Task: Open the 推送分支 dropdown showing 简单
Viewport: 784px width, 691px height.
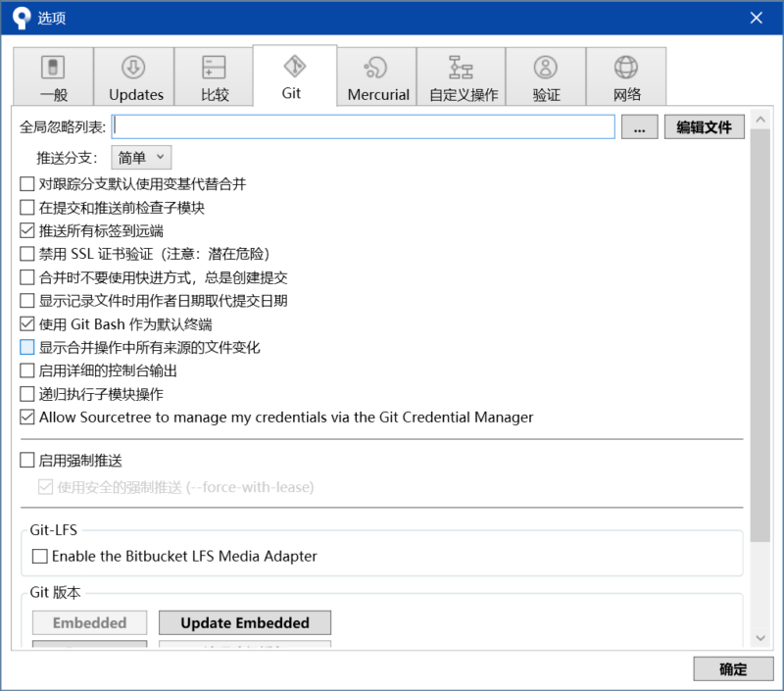Action: tap(141, 158)
